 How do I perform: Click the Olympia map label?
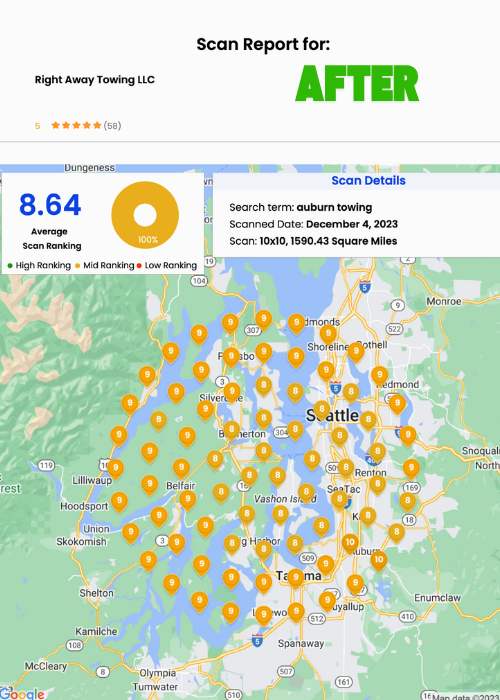(x=158, y=673)
